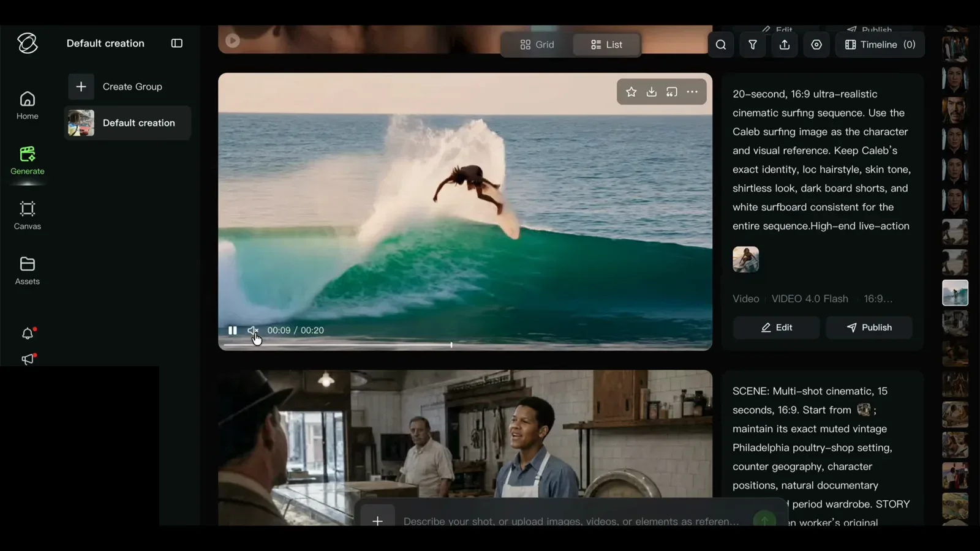Play the partially visible top video
Image resolution: width=980 pixels, height=551 pixels.
pyautogui.click(x=232, y=41)
